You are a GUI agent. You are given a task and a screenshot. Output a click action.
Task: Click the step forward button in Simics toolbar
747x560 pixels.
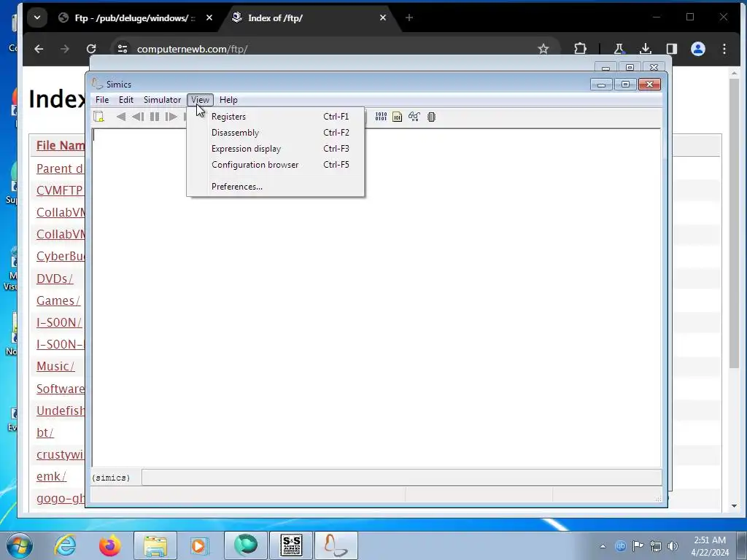point(171,117)
